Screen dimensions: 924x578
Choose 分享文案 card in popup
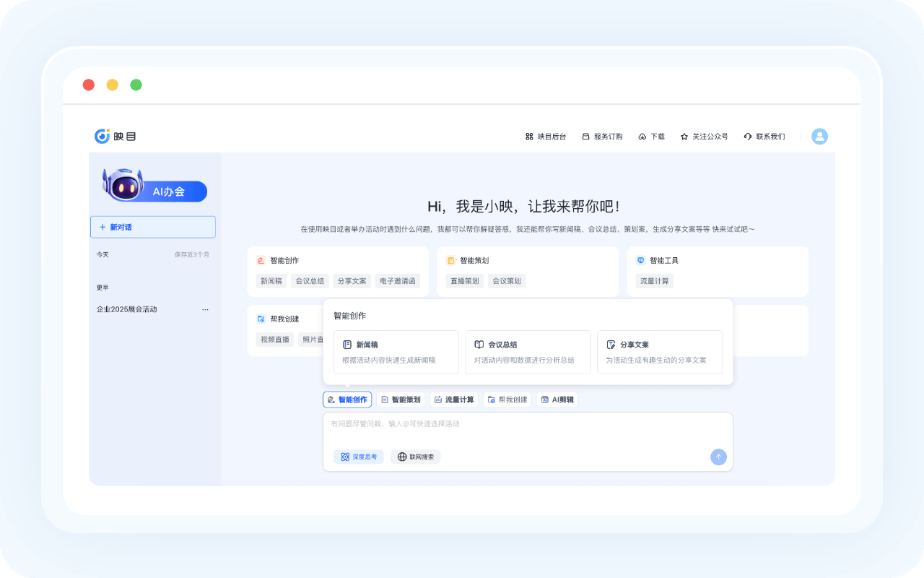660,352
